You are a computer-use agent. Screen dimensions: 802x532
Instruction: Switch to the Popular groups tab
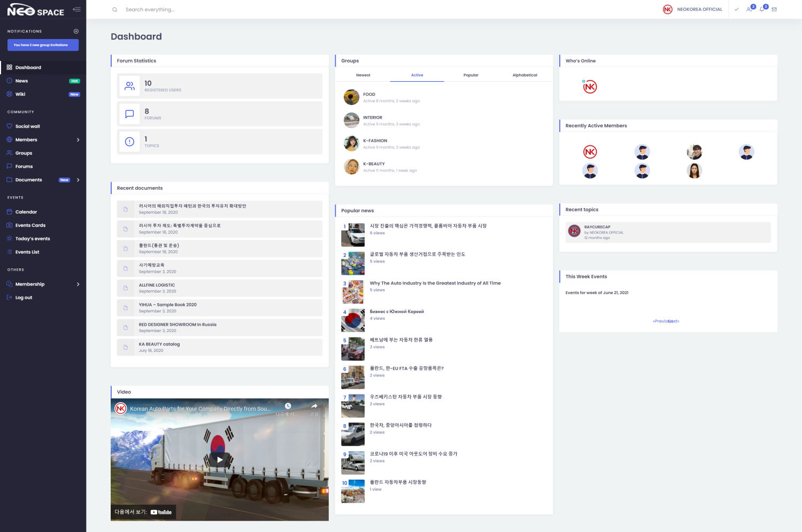click(x=471, y=75)
